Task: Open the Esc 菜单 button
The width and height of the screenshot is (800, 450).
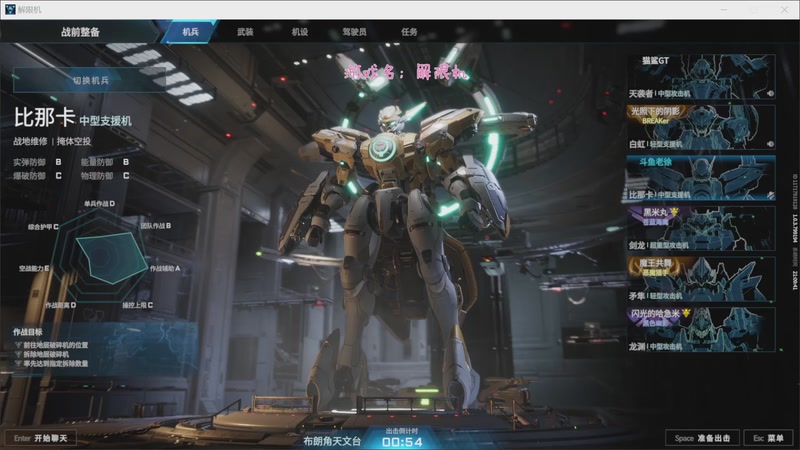Action: pyautogui.click(x=768, y=438)
